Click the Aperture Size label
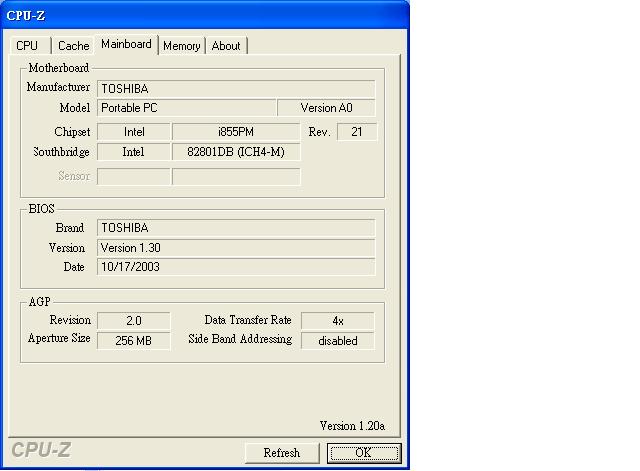 (x=59, y=338)
